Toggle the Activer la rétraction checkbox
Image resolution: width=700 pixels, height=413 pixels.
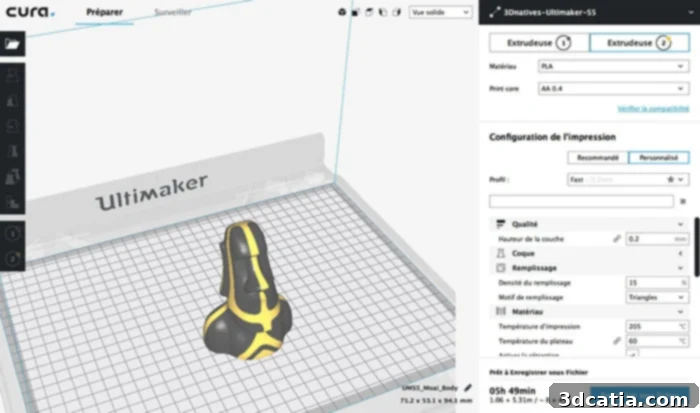(632, 355)
